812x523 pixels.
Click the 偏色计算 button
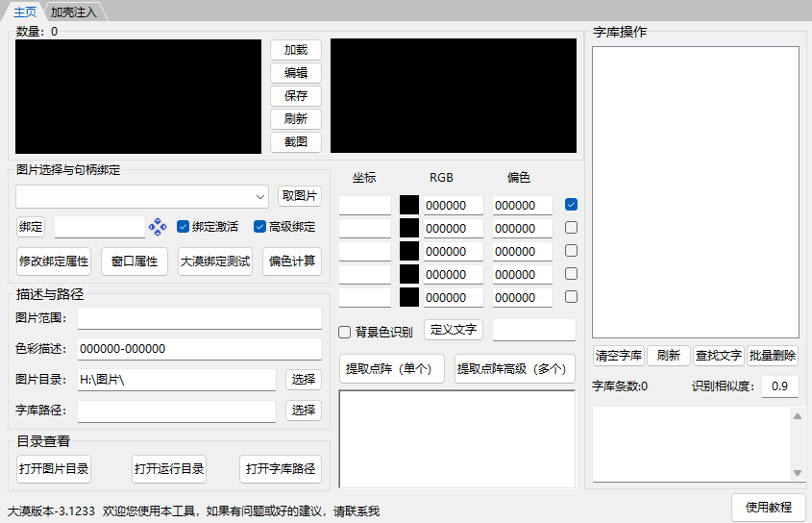click(x=292, y=261)
